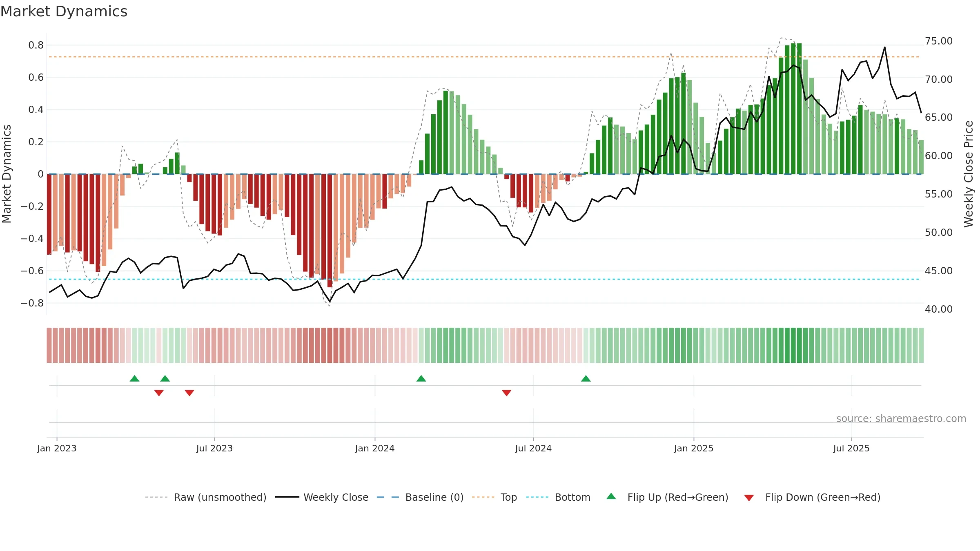Click the tallest dark green bar near 0.8
Screen dimensions: 980x551
(x=799, y=109)
